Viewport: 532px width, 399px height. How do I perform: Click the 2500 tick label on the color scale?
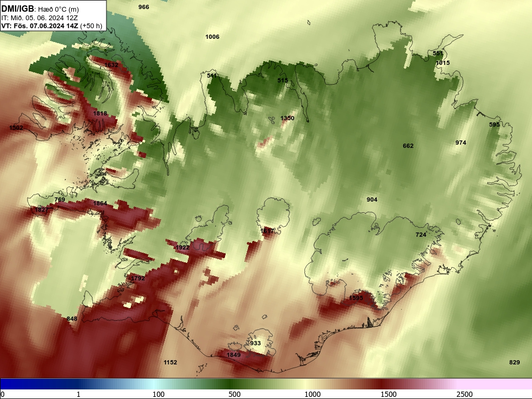[x=464, y=394]
